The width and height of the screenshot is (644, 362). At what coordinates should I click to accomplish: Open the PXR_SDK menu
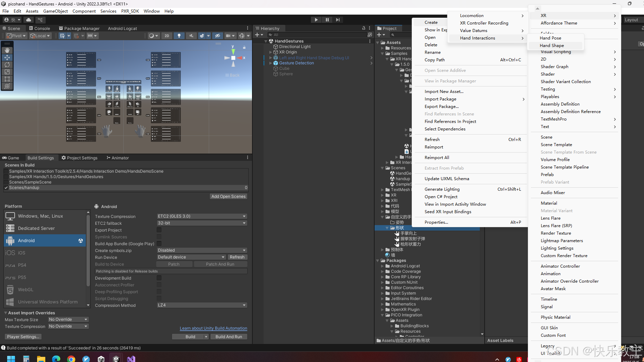(x=130, y=11)
